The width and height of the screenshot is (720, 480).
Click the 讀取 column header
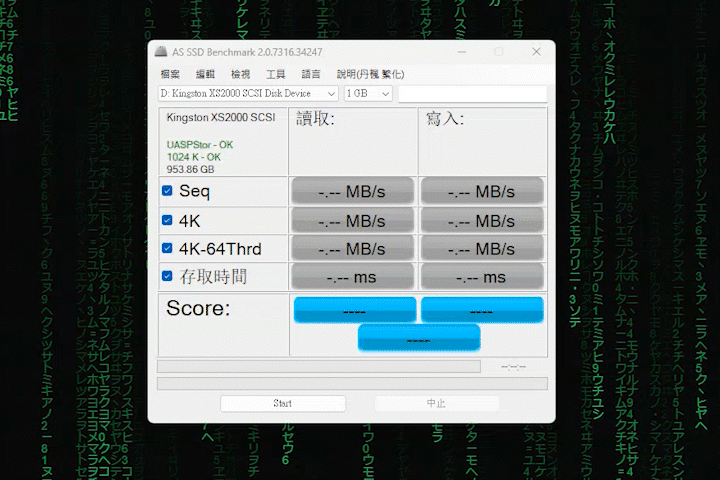(315, 119)
